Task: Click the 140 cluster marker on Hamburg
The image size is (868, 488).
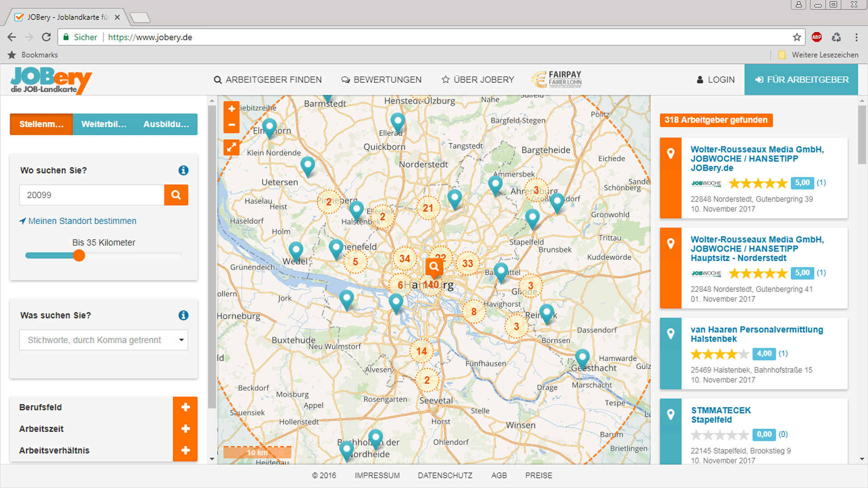Action: (431, 285)
